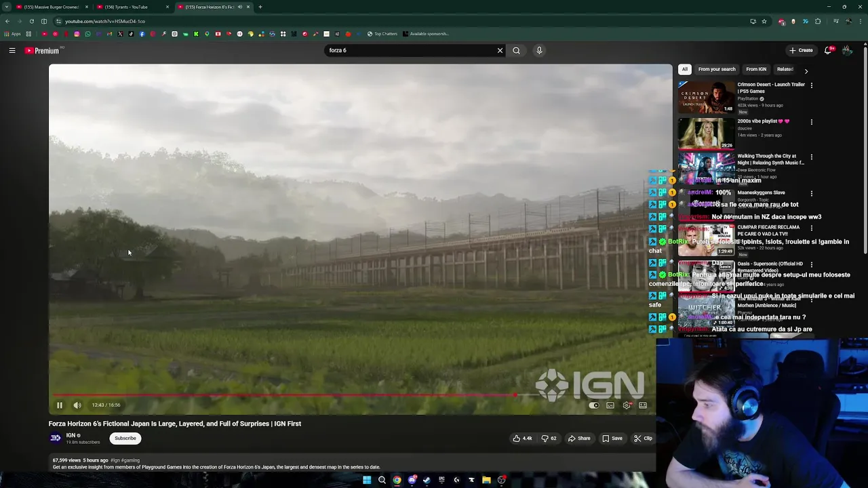This screenshot has height=488, width=868.
Task: Open the tab search dropdown arrow
Action: (x=6, y=7)
